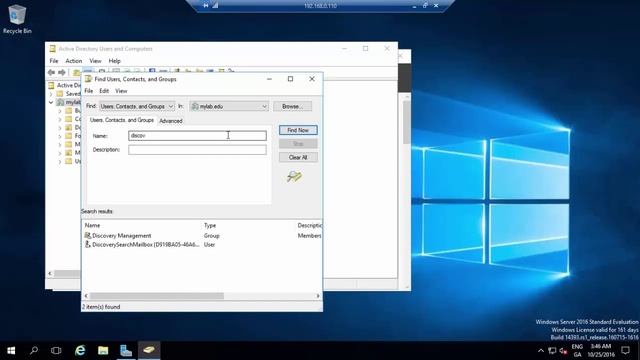The width and height of the screenshot is (640, 360).
Task: Click the Find Now button
Action: point(298,130)
